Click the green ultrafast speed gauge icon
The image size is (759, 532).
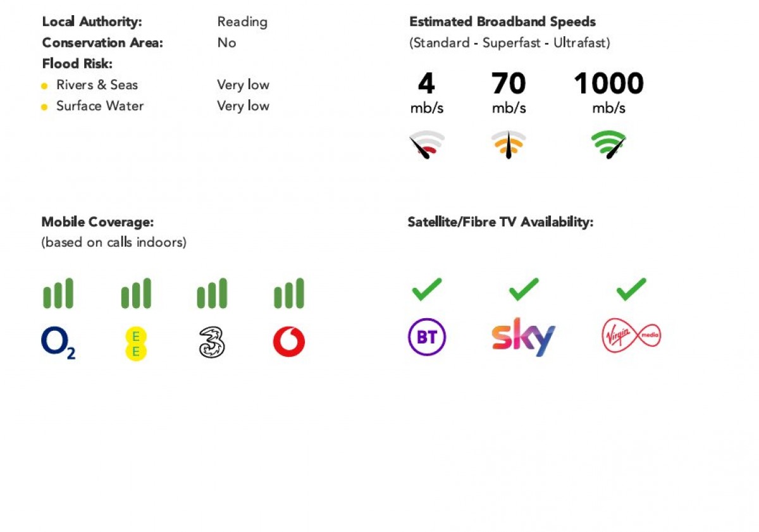pyautogui.click(x=608, y=145)
